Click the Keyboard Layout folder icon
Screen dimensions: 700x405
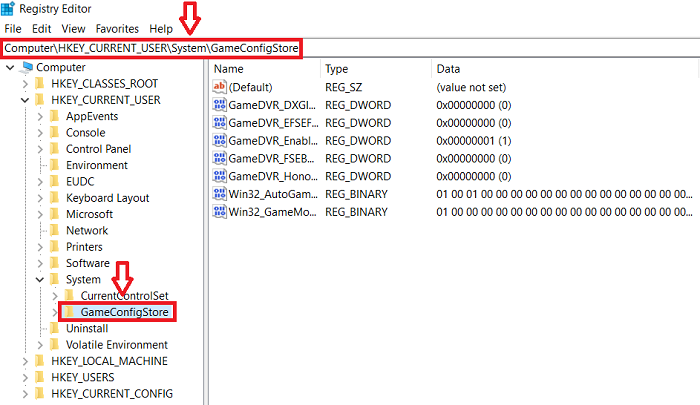(54, 198)
